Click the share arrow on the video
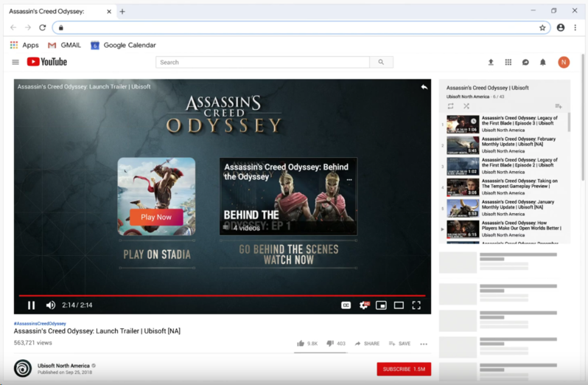 click(424, 87)
